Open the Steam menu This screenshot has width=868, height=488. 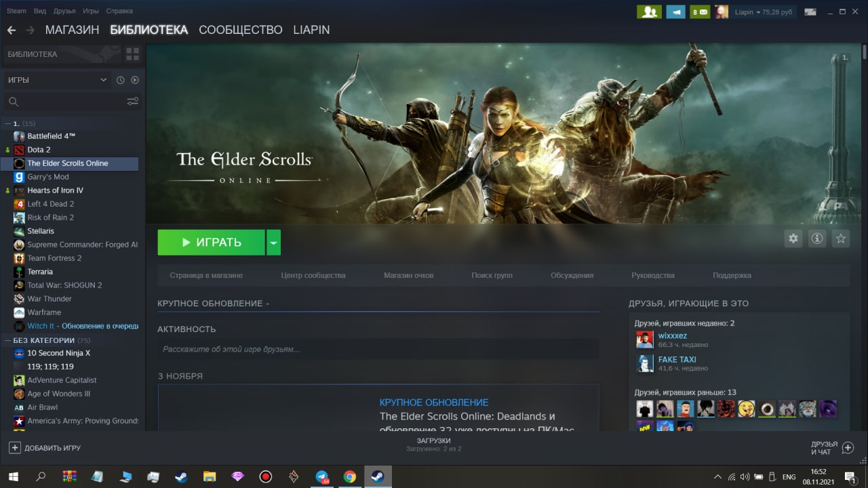16,11
